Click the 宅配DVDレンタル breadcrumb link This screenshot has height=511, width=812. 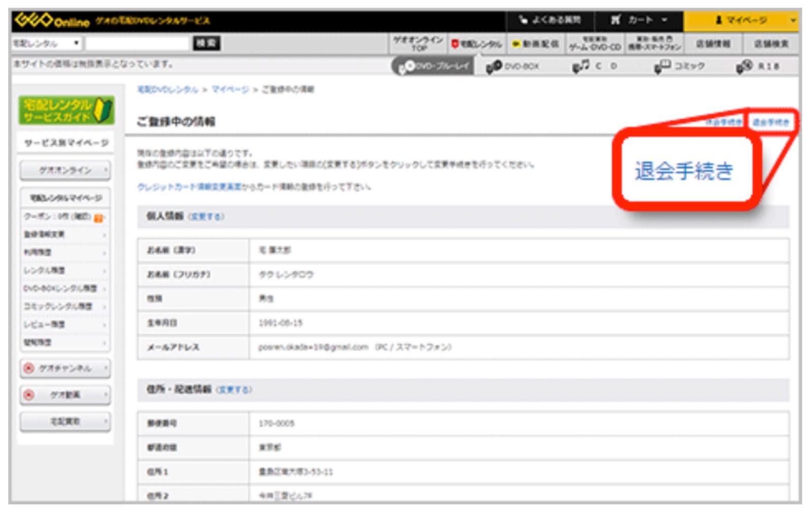pyautogui.click(x=167, y=89)
